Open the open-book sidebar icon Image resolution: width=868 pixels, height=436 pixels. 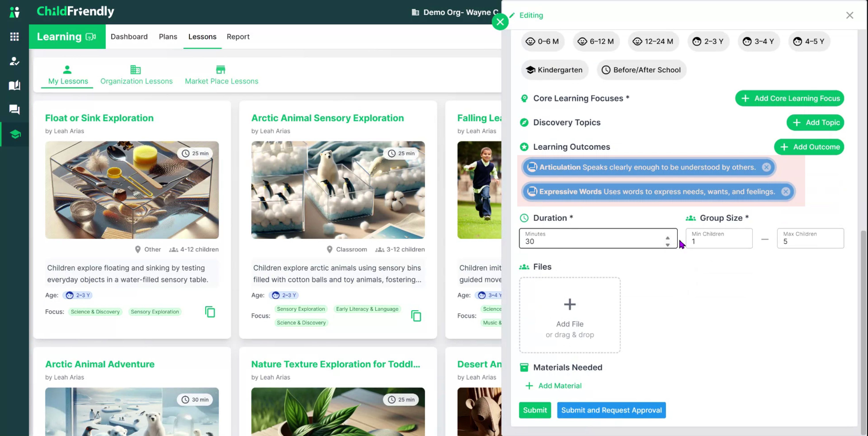point(14,85)
